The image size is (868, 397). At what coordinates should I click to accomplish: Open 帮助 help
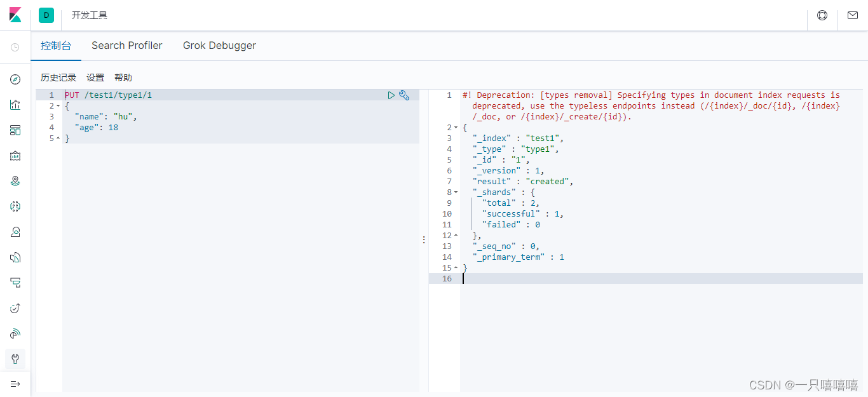(123, 77)
